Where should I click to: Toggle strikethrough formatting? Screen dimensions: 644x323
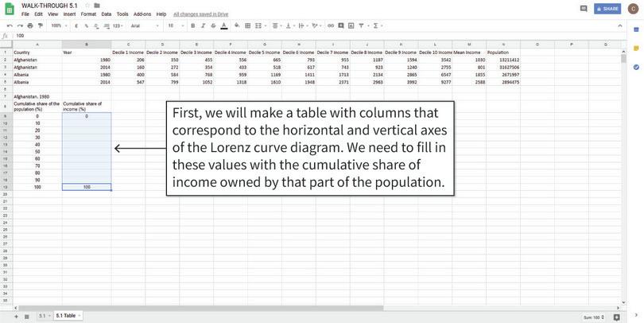[213, 25]
